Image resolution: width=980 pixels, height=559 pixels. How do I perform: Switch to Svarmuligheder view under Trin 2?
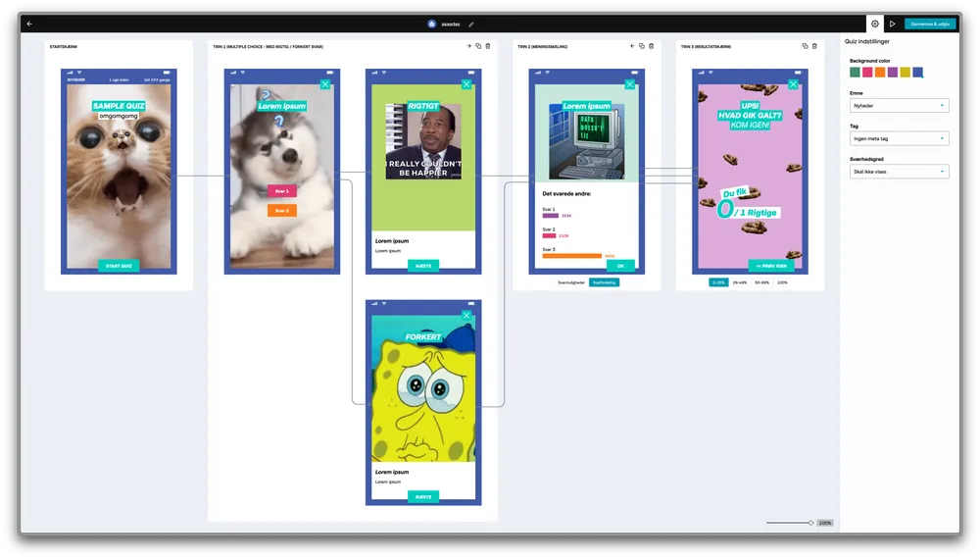(x=572, y=282)
